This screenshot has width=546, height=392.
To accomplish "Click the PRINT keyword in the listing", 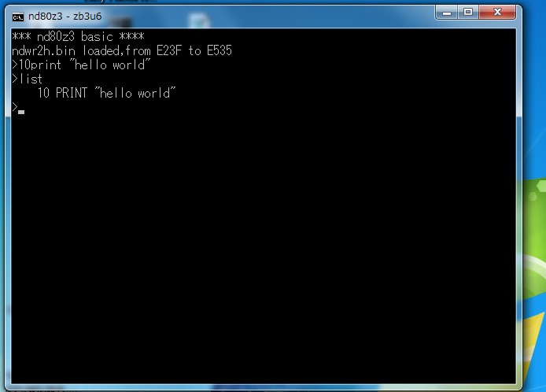I will (x=72, y=93).
